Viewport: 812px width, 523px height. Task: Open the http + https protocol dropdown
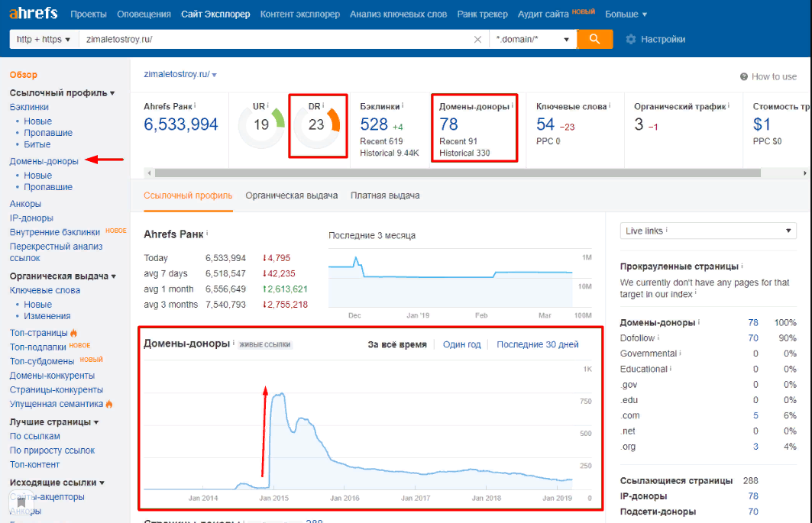click(x=44, y=40)
